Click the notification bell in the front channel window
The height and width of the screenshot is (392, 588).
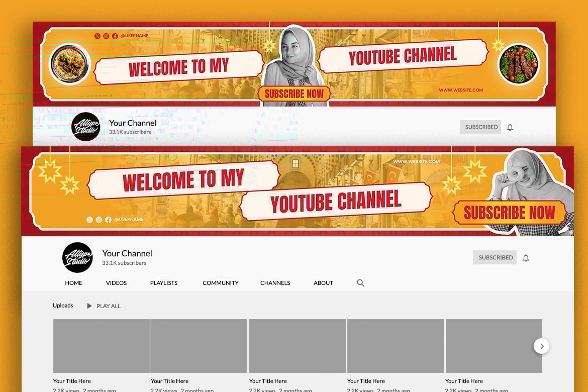coord(526,258)
